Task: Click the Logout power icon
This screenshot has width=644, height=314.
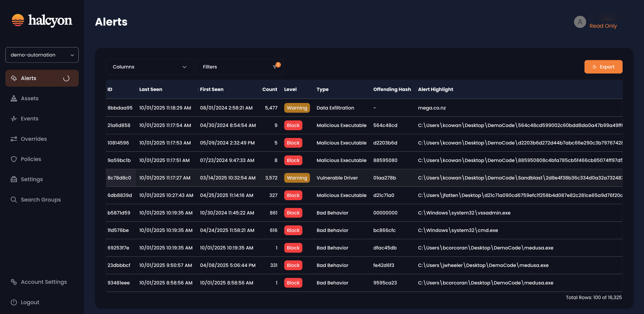Action: click(x=14, y=302)
